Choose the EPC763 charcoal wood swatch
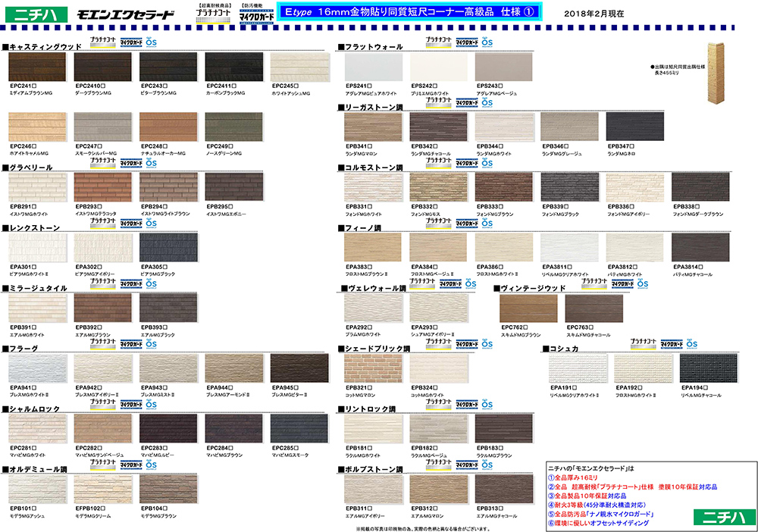The height and width of the screenshot is (532, 758). click(594, 308)
